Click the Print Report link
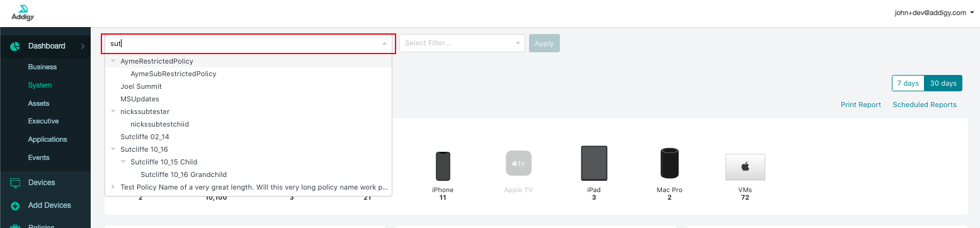The height and width of the screenshot is (228, 980). click(x=861, y=105)
